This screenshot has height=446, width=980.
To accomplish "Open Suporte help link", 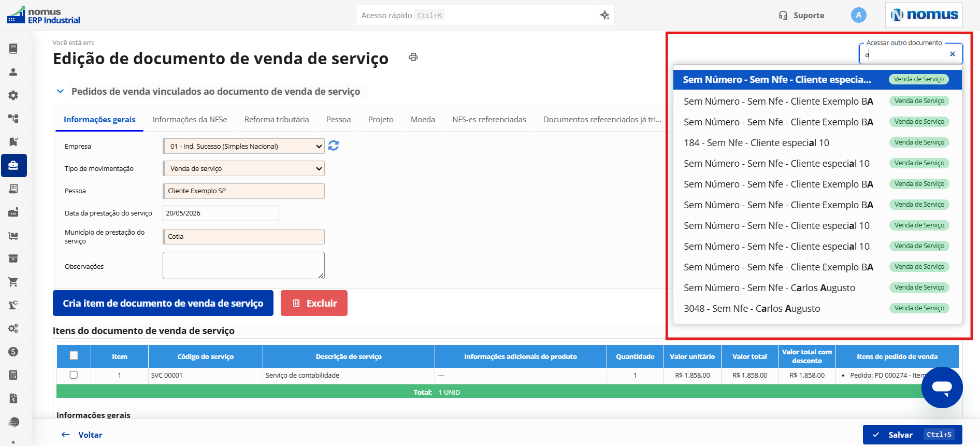I will [801, 16].
